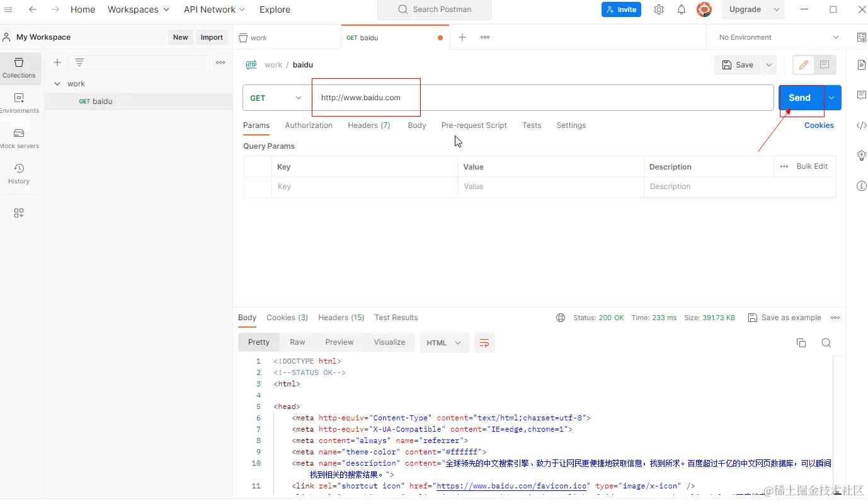Open the request Body tab
The height and width of the screenshot is (501, 868).
click(x=417, y=125)
